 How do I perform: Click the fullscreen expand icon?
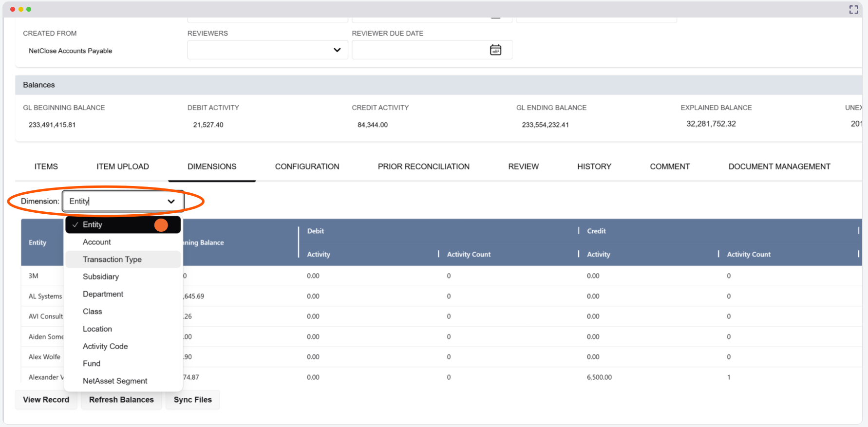click(853, 10)
